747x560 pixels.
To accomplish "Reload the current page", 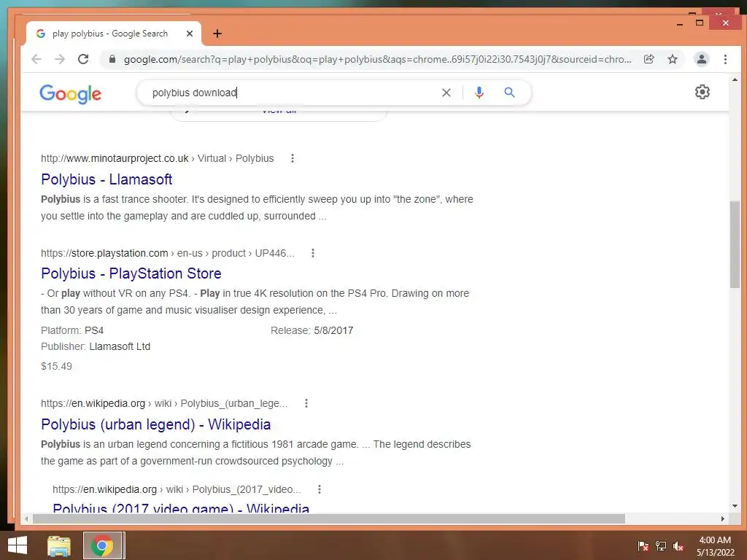I will (83, 59).
